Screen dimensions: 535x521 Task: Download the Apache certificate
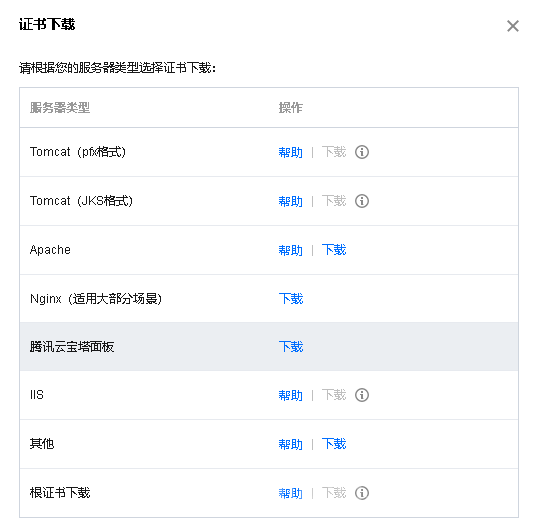[x=334, y=250]
